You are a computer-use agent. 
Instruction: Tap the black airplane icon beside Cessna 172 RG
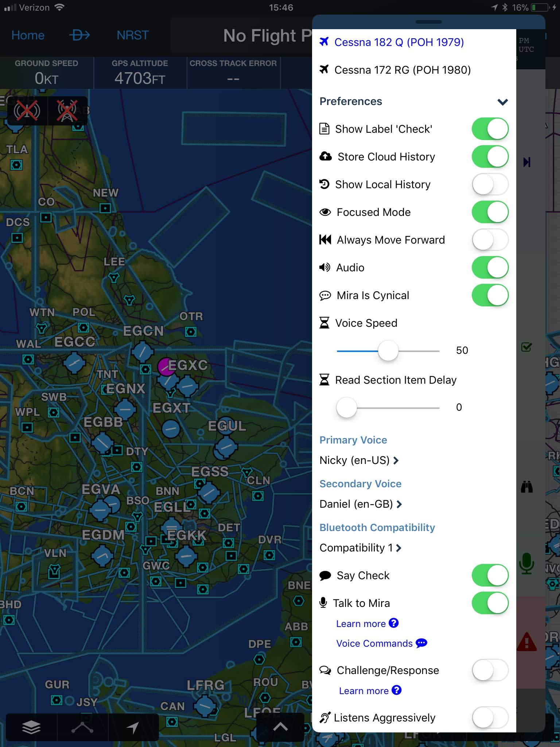324,69
